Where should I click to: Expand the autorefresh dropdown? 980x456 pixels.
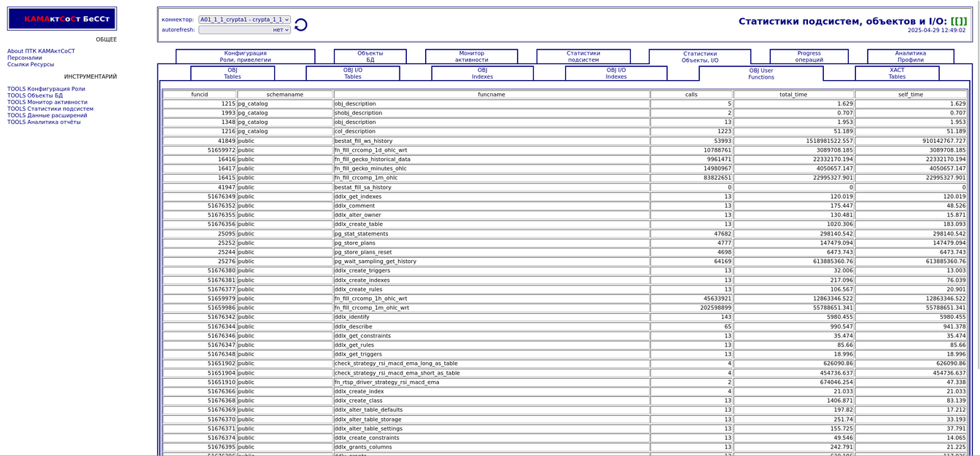244,30
